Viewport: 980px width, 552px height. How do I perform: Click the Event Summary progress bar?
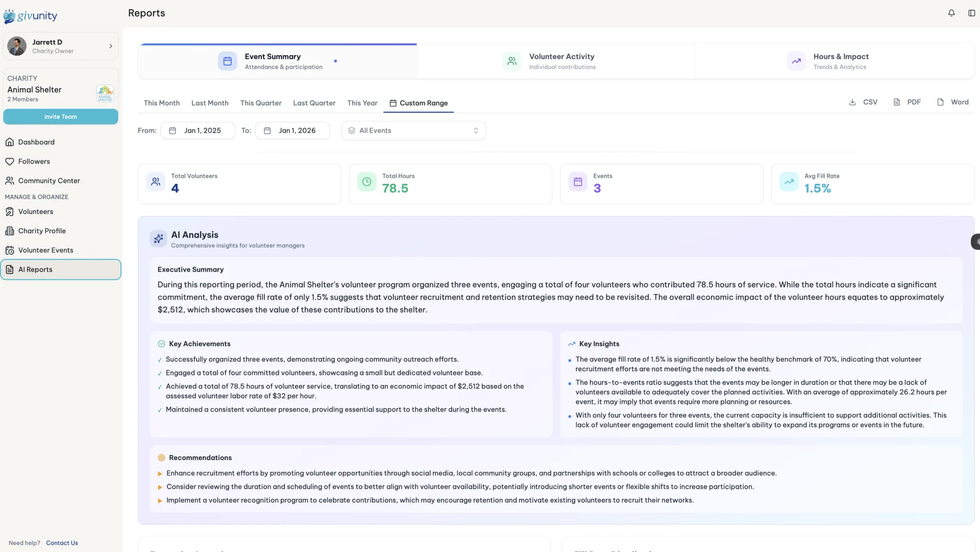coord(278,44)
